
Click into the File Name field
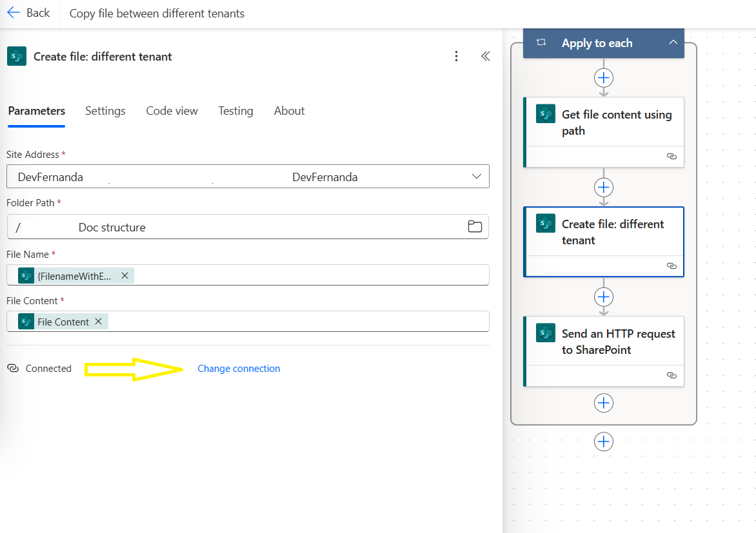(248, 275)
